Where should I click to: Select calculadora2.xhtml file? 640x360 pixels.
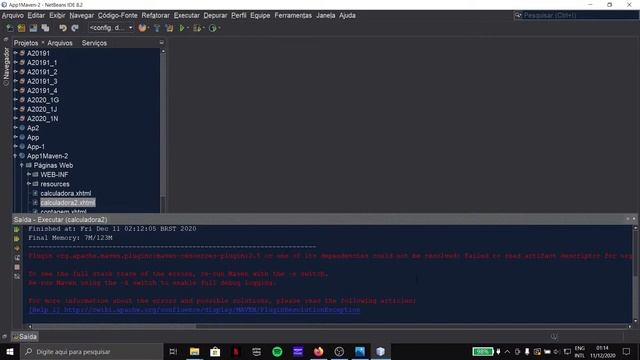point(67,203)
